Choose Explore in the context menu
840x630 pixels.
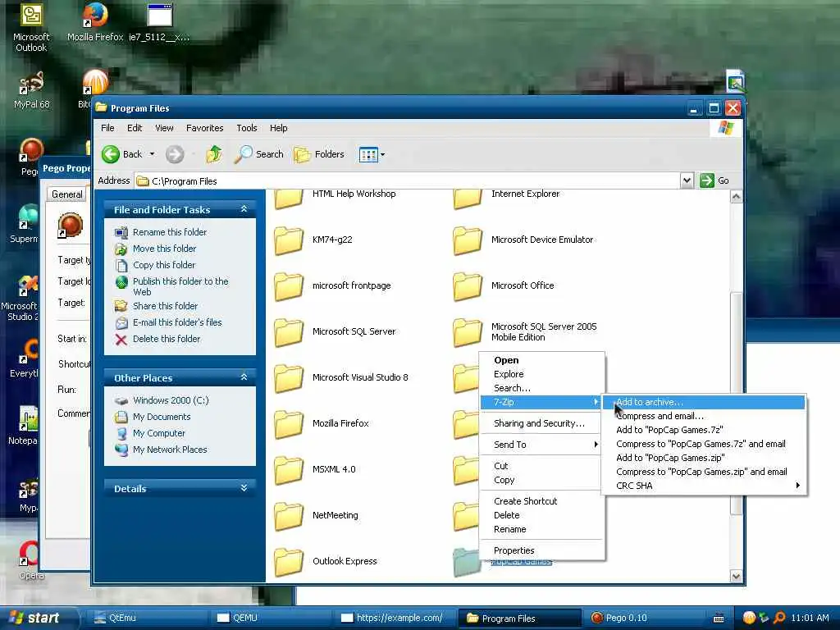(x=542, y=374)
